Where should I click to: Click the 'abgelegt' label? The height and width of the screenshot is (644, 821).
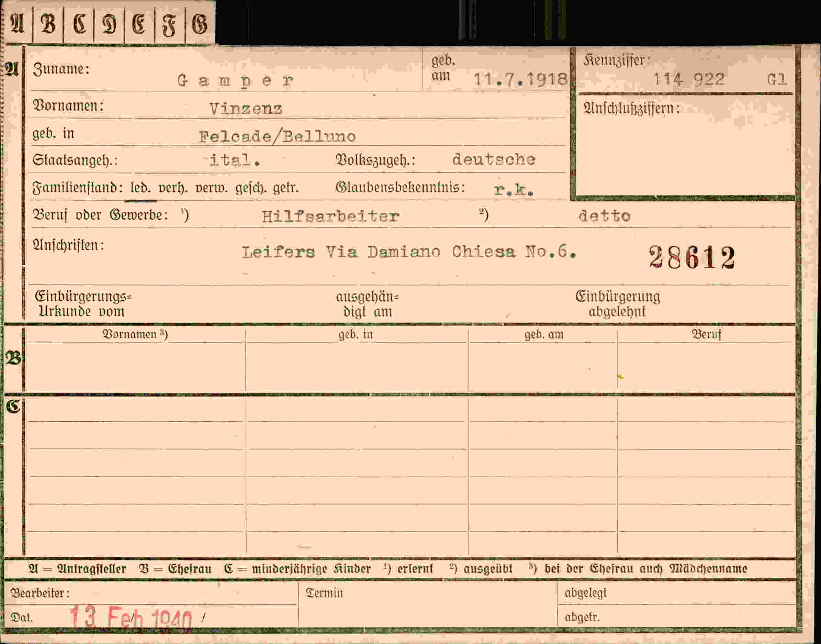[x=586, y=593]
